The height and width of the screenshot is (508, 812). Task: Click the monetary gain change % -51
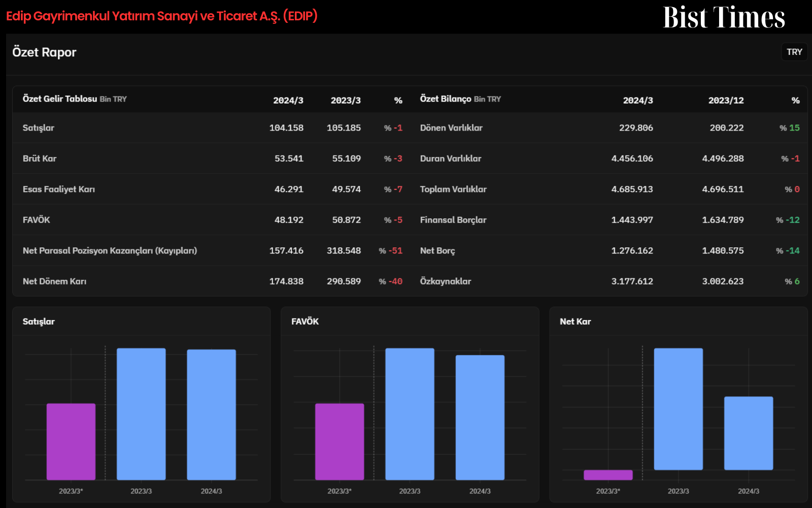coord(391,250)
